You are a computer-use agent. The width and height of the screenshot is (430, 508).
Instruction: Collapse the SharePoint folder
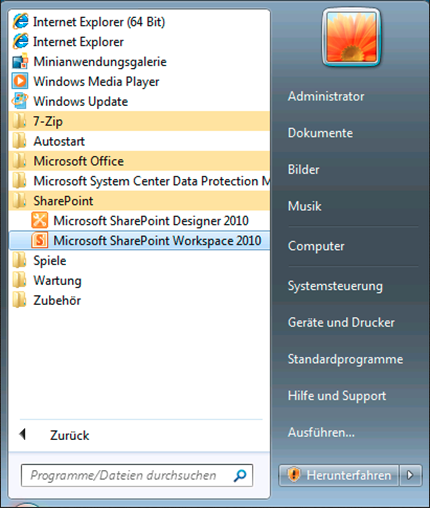pos(139,201)
